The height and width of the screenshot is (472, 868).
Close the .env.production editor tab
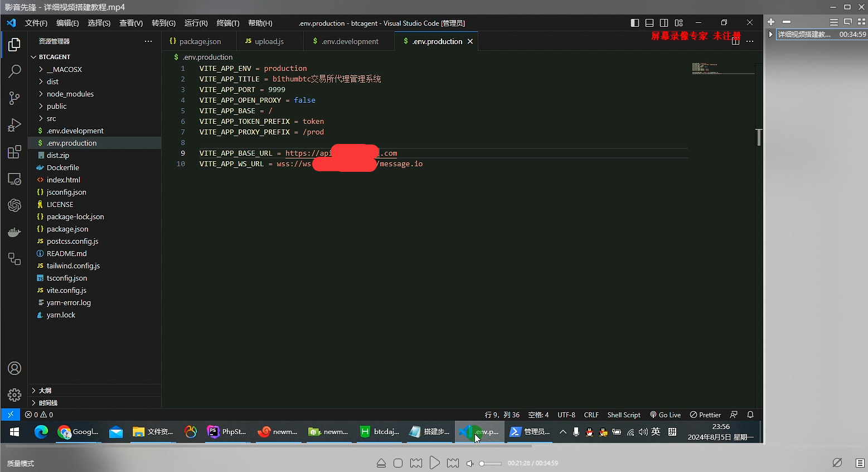point(470,41)
